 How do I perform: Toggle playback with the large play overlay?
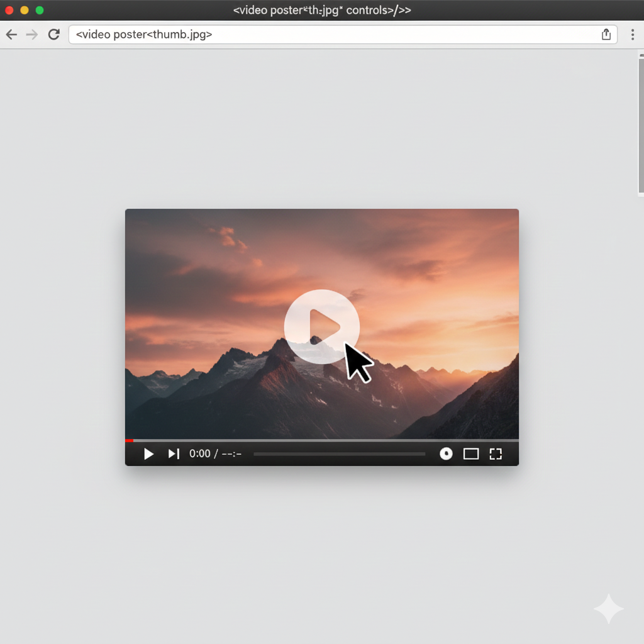[x=322, y=326]
